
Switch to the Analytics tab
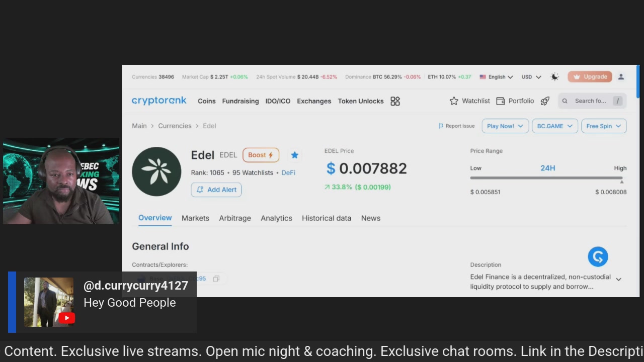pos(276,218)
